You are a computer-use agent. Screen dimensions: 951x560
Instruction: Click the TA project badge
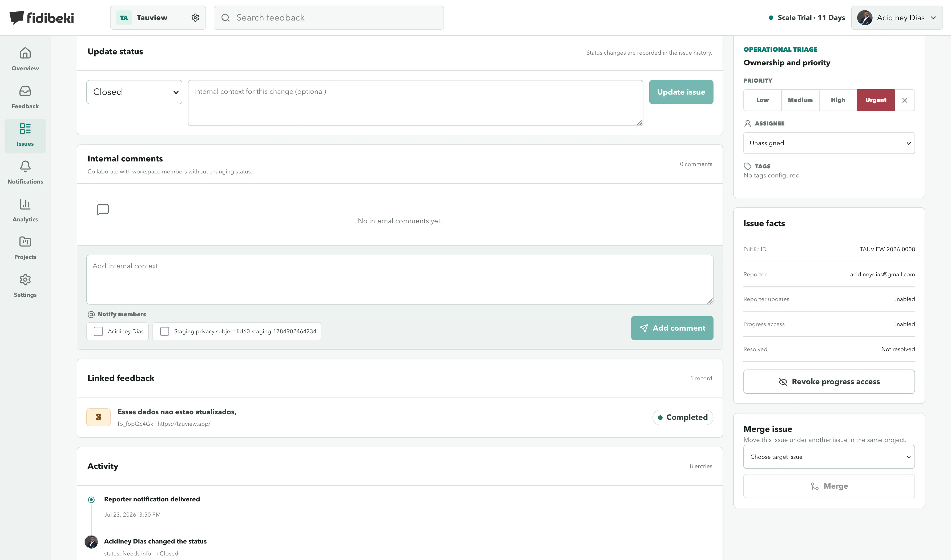point(124,18)
